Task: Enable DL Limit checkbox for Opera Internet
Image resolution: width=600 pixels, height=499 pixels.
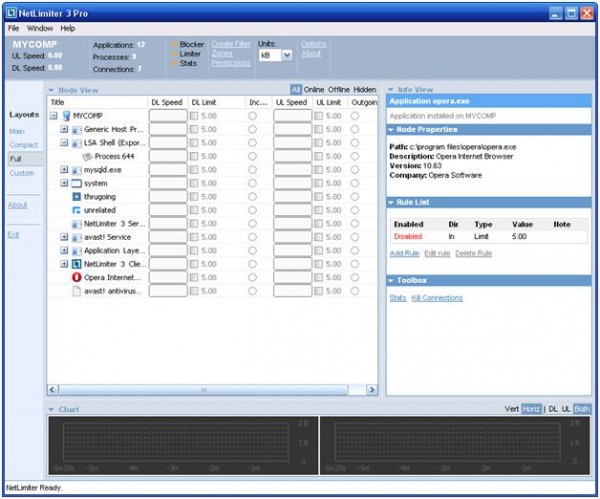Action: tap(194, 277)
